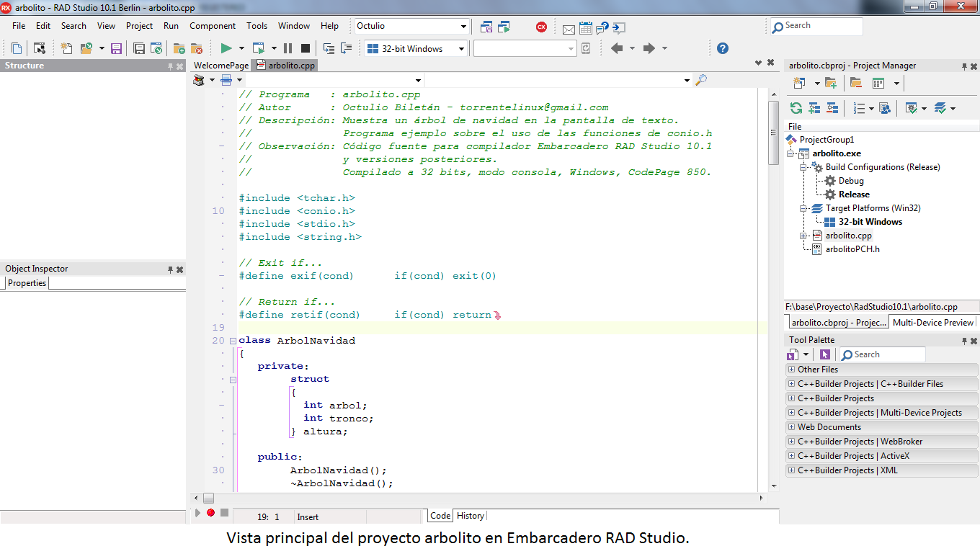Expand the Other Files palette category
Screen dimensions: 980x559
pyautogui.click(x=791, y=370)
